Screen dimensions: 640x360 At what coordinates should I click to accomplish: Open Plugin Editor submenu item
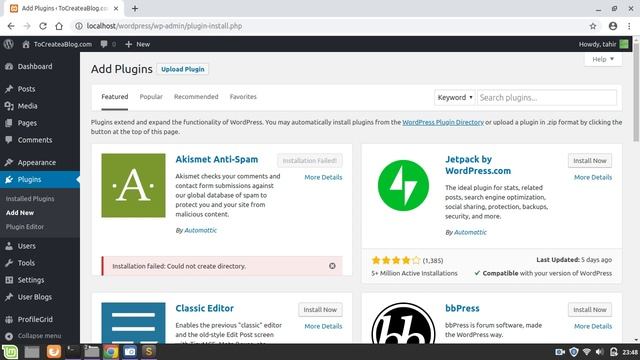(x=24, y=227)
